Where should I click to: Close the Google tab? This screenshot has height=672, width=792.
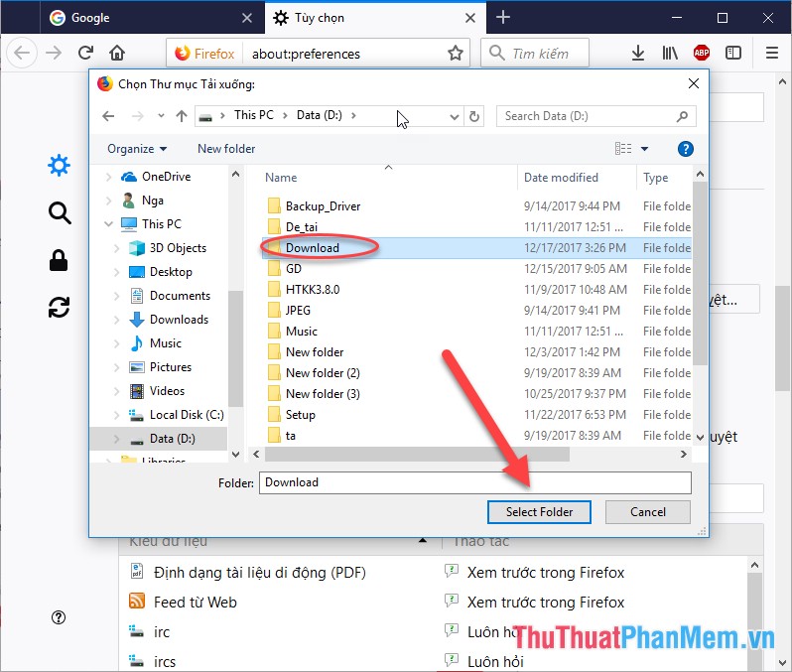click(246, 18)
